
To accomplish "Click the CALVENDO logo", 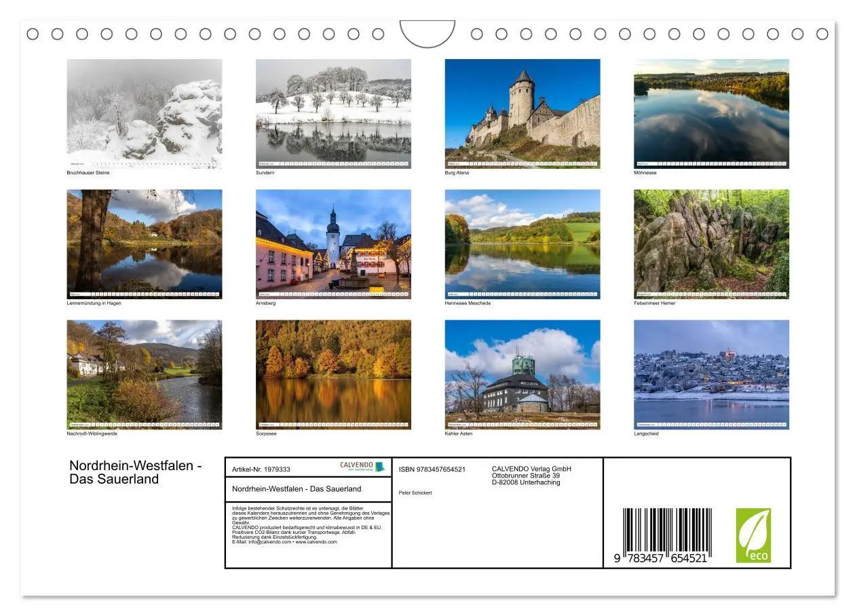I will (x=362, y=467).
